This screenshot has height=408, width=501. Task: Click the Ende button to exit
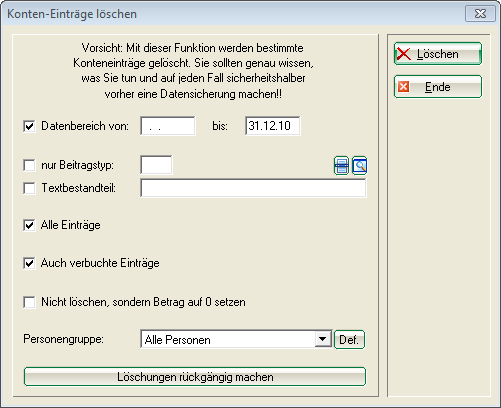[x=438, y=87]
